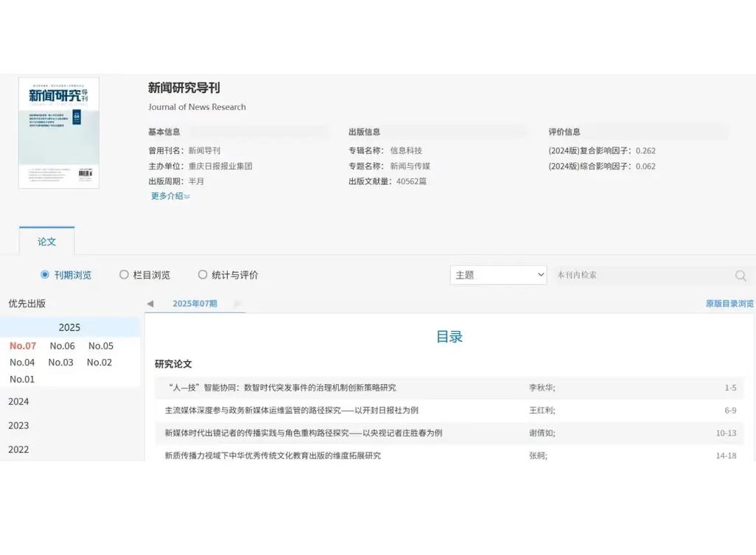The width and height of the screenshot is (756, 555).
Task: Open 原版目录浏览 link
Action: coord(729,304)
